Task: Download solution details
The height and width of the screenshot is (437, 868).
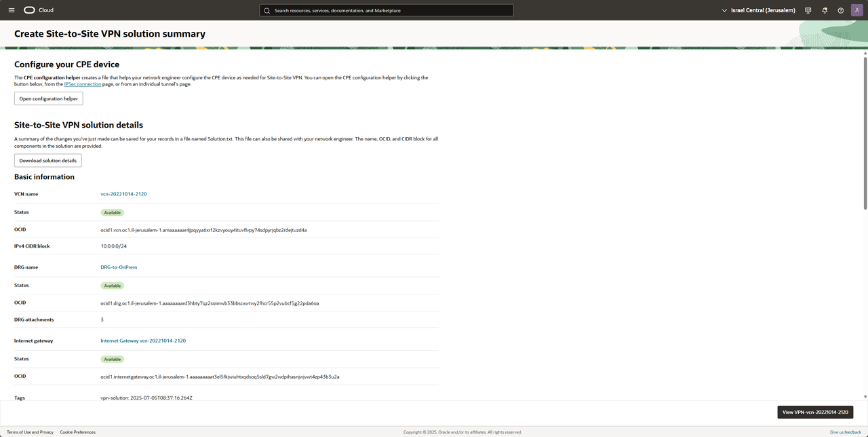Action: point(48,161)
